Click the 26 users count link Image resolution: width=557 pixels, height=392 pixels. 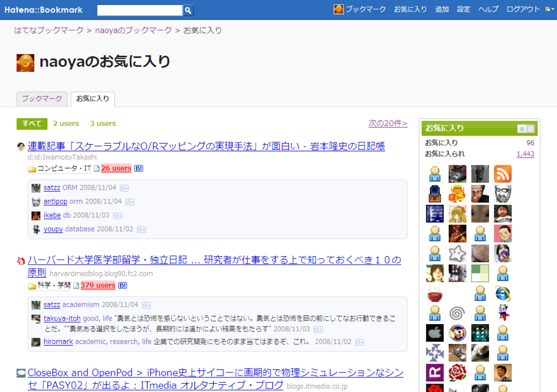tap(116, 168)
